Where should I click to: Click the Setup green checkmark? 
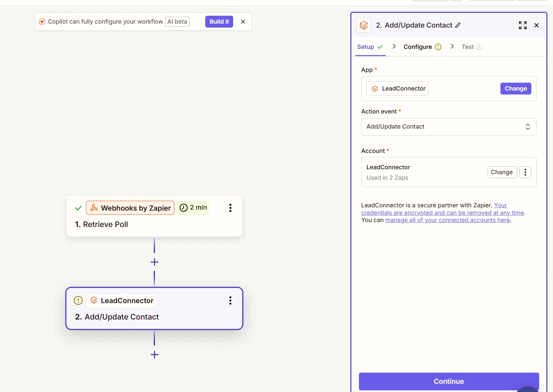coord(380,47)
